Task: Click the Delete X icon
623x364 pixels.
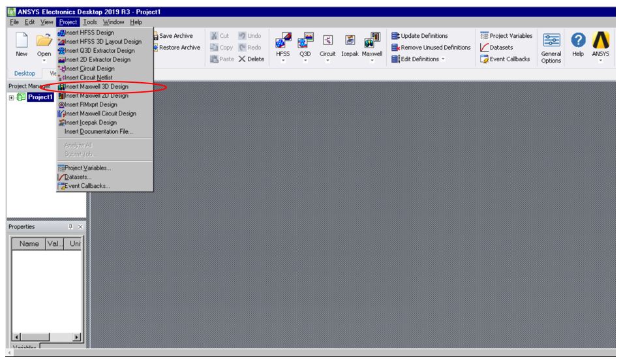Action: pos(241,59)
